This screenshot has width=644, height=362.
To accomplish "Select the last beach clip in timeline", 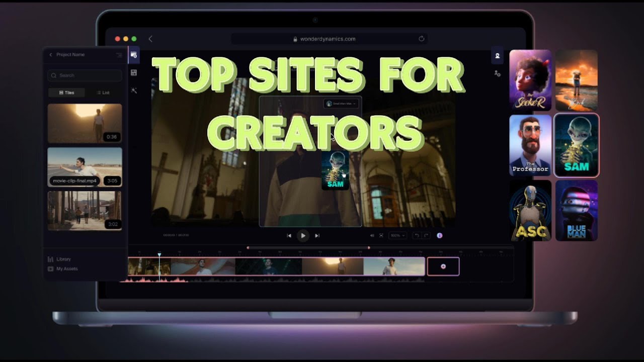I will 394,266.
